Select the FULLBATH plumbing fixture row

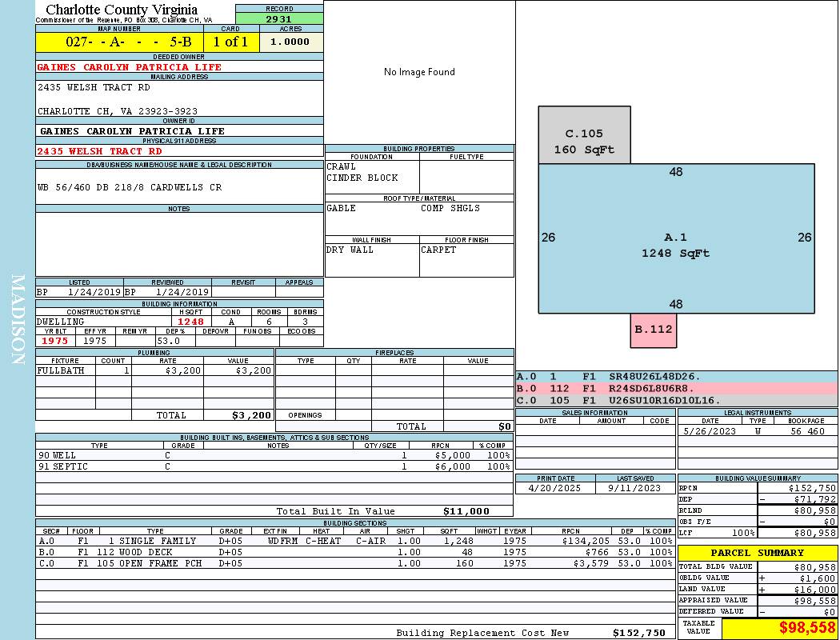tap(154, 370)
